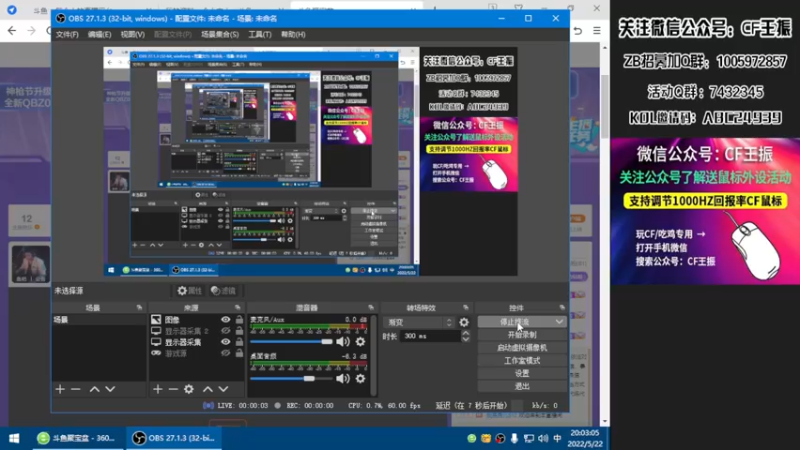Select the 场景 row in the Scenes list

(99, 320)
